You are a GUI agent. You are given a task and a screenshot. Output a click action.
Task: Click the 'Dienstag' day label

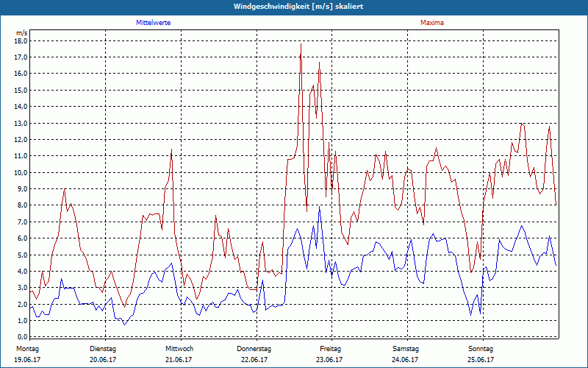103,349
